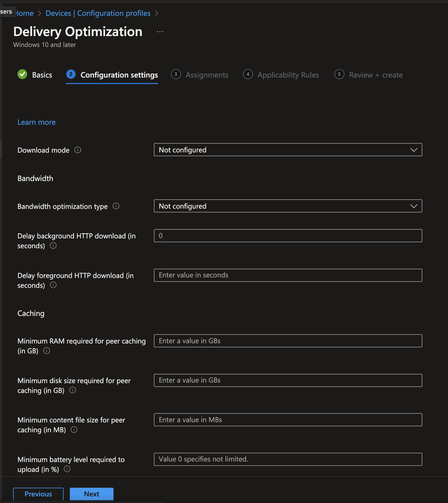This screenshot has width=448, height=503.
Task: Open the Applicability Rules step
Action: pyautogui.click(x=288, y=75)
